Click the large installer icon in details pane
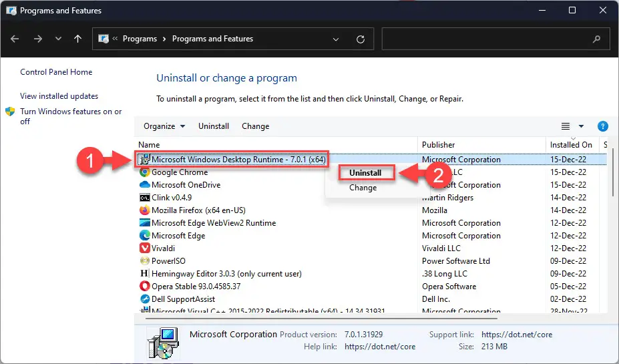The width and height of the screenshot is (619, 364). coord(163,342)
